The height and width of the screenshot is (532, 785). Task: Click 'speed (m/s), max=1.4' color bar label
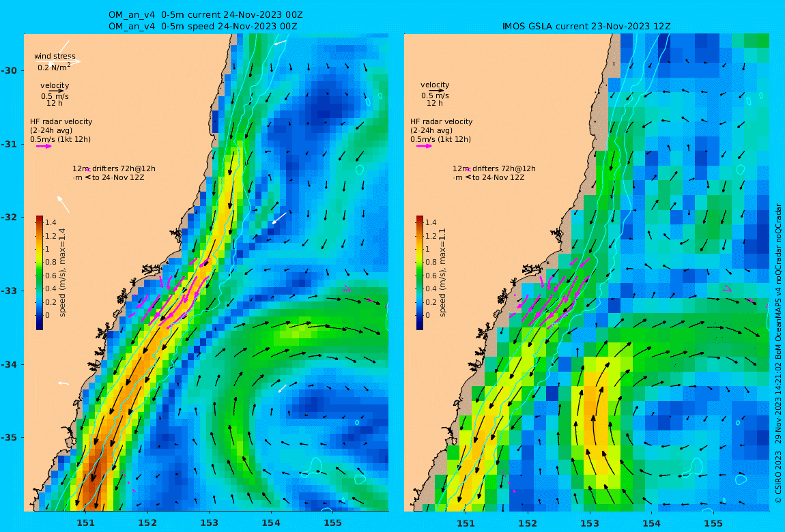(62, 273)
